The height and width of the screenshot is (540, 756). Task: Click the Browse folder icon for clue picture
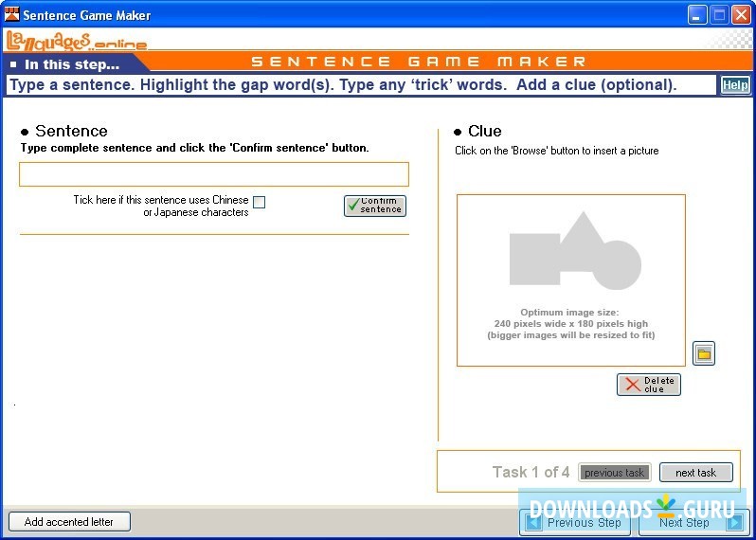(x=704, y=353)
